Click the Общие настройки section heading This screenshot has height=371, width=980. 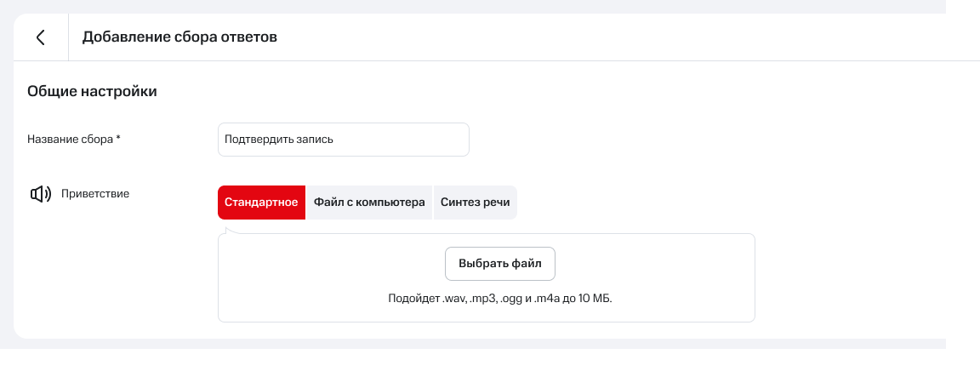pos(92,92)
